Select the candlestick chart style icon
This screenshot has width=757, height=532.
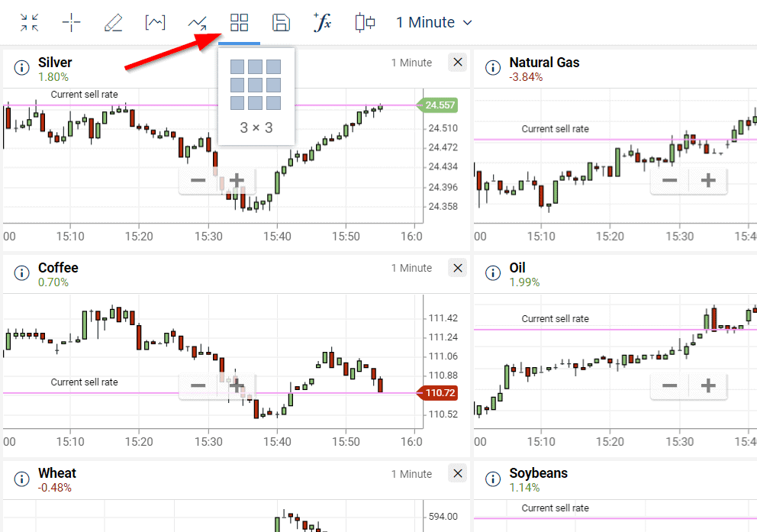point(365,23)
